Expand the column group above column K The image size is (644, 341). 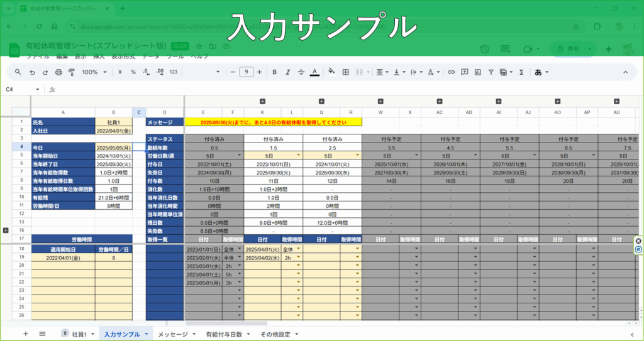click(262, 101)
